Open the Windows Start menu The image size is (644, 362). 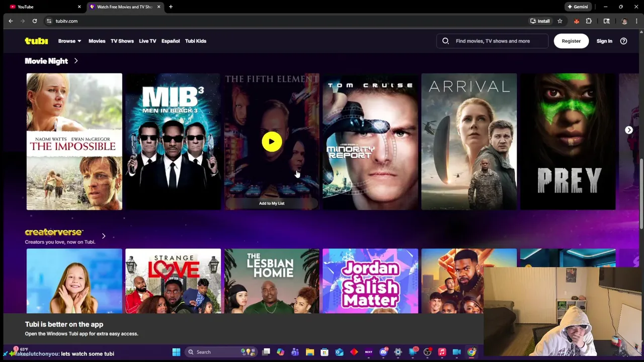click(176, 352)
